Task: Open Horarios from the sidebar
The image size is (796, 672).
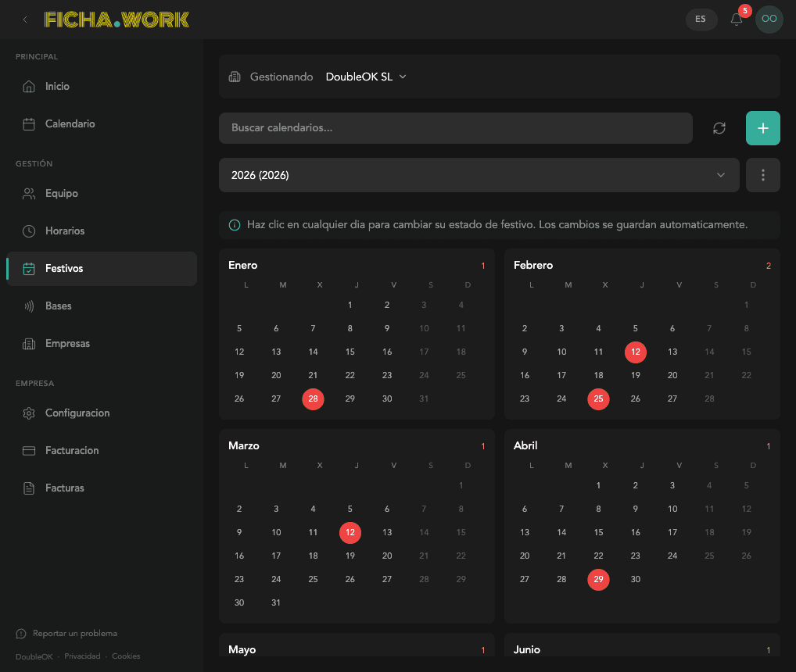Action: click(x=64, y=231)
